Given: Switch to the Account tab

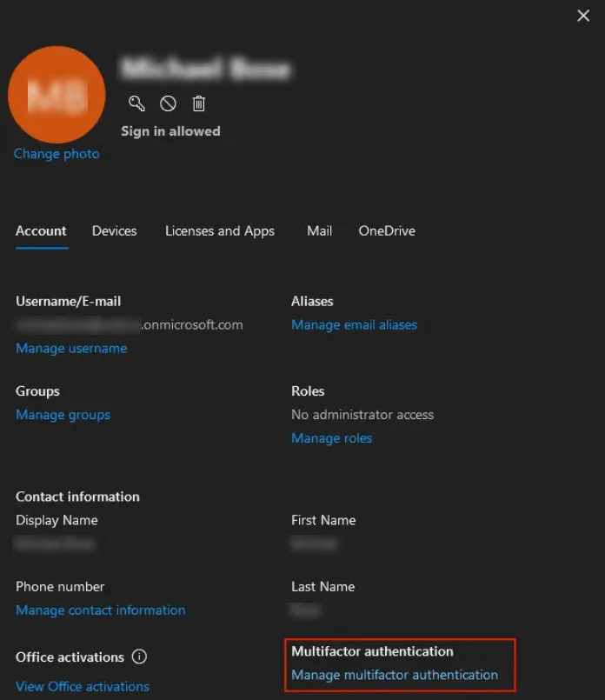Looking at the screenshot, I should pos(41,230).
